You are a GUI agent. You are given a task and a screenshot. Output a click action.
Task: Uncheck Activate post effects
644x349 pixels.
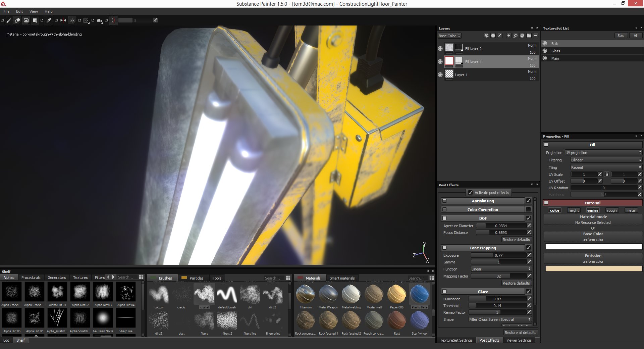(470, 192)
